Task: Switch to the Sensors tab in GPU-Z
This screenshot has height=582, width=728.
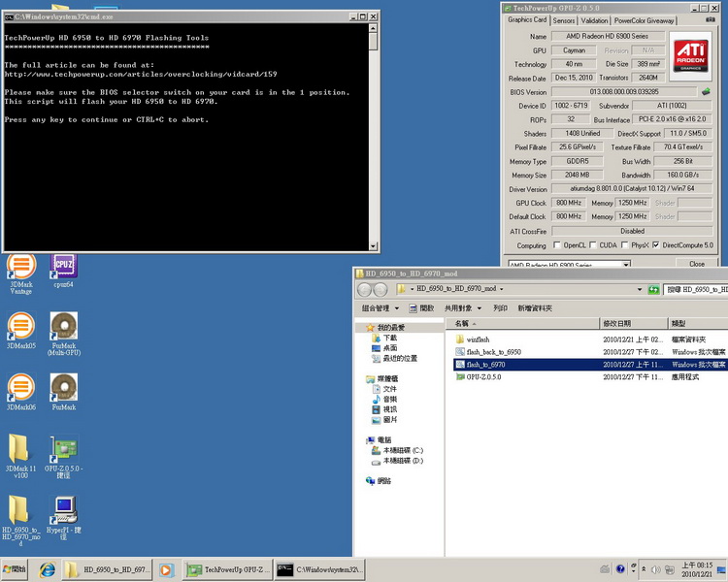Action: [564, 20]
